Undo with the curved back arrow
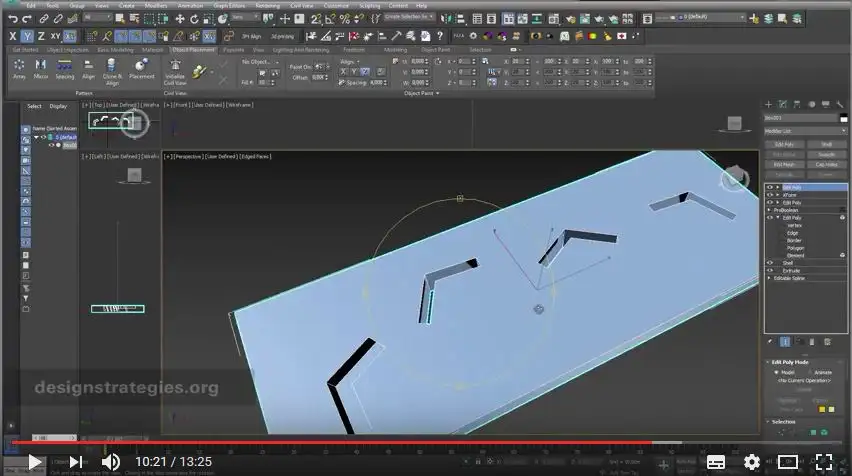 coord(12,19)
